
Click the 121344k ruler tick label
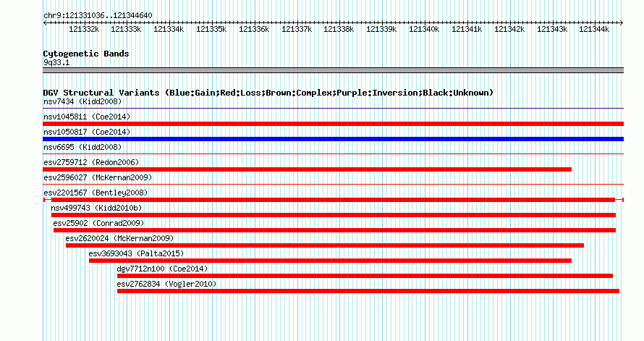pos(594,29)
